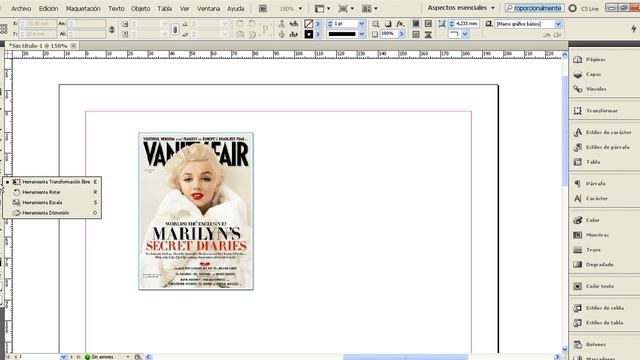
Task: Open the Texto menu
Action: point(116,8)
